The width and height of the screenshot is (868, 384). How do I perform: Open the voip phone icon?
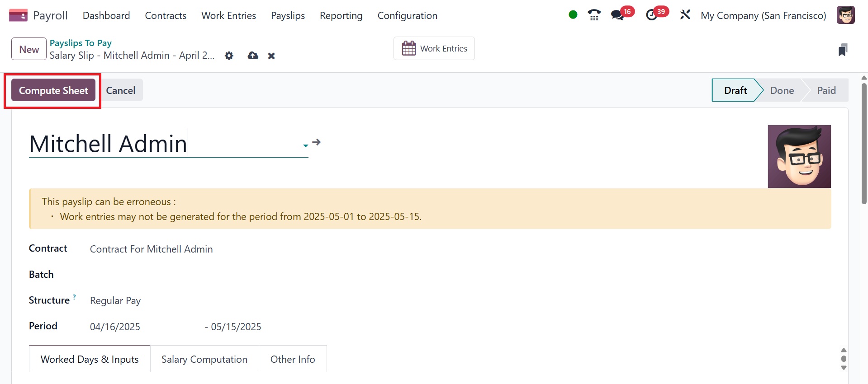point(594,15)
